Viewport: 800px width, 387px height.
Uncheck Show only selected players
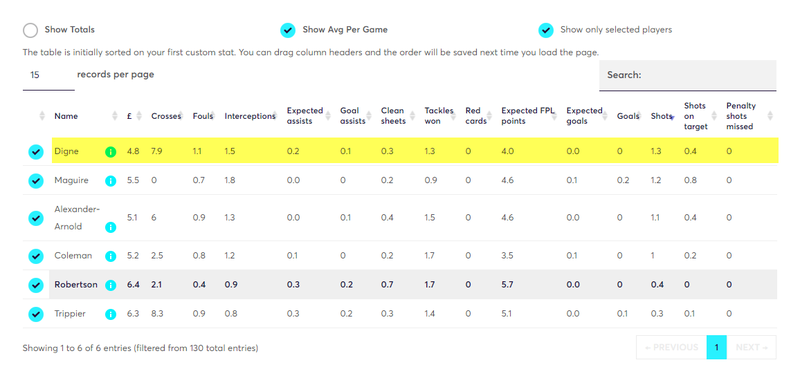click(x=546, y=30)
